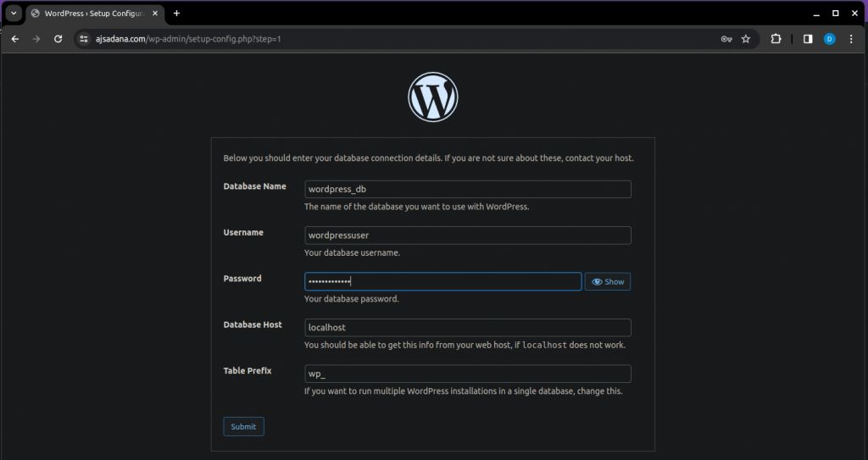Click the Database Name label

(x=254, y=186)
